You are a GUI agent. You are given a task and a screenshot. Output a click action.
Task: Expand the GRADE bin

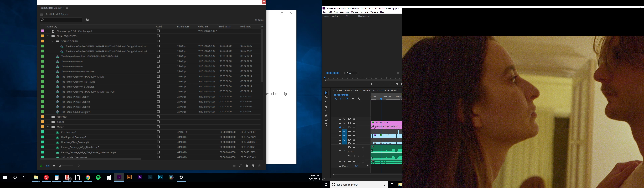coord(48,122)
